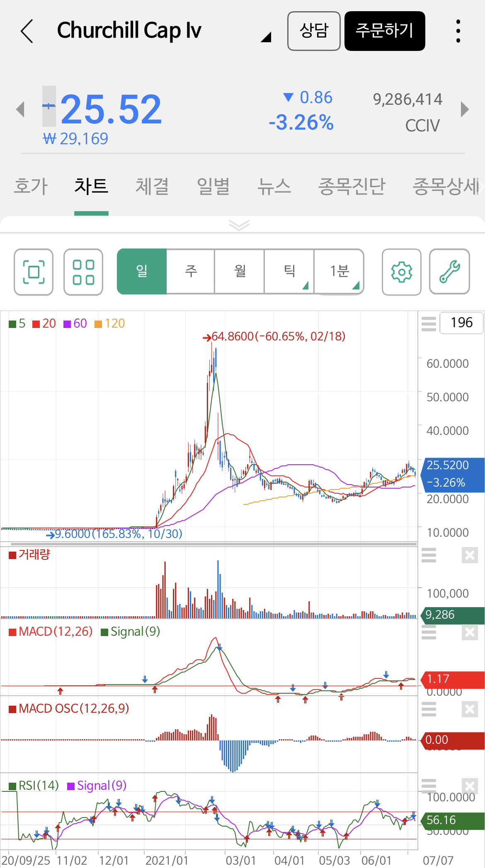485x868 pixels.
Task: Open the stock name dropdown triangle
Action: pos(266,37)
